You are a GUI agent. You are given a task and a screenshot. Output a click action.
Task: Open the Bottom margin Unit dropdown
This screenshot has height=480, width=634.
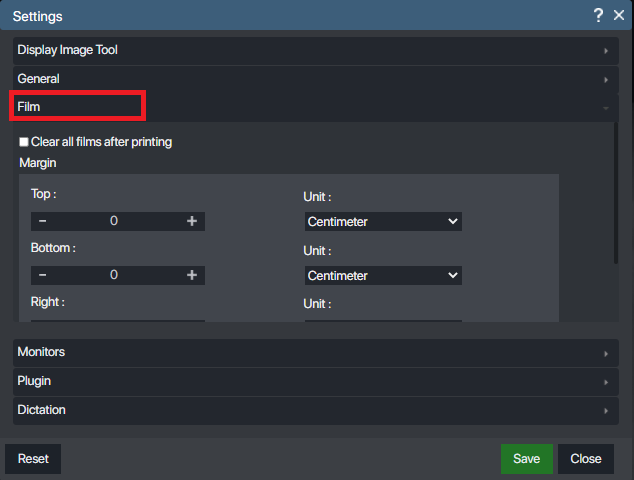point(383,275)
